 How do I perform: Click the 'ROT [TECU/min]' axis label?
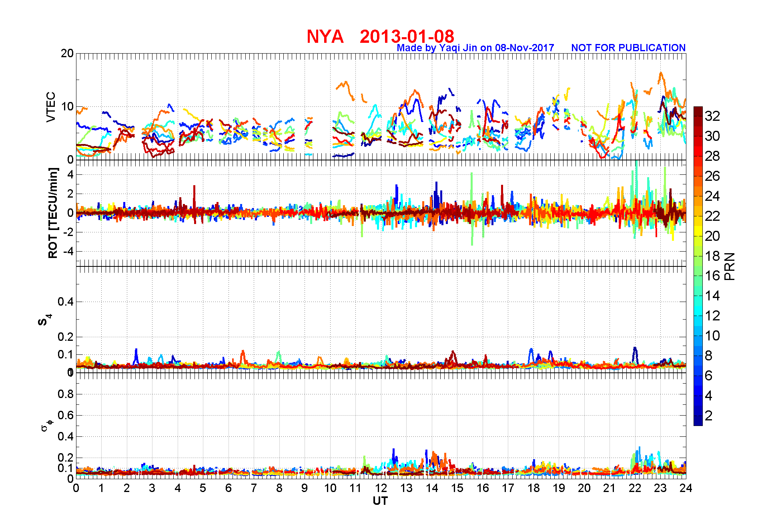[x=53, y=213]
